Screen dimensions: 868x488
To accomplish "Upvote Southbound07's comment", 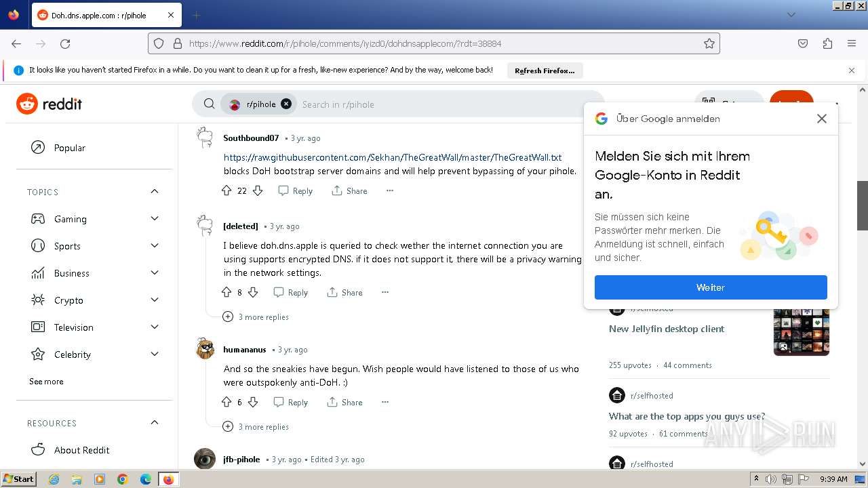I will point(226,191).
